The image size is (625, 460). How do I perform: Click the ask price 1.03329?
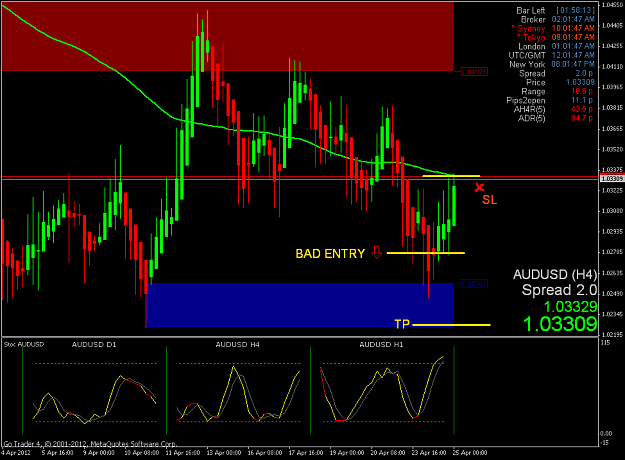(x=570, y=307)
